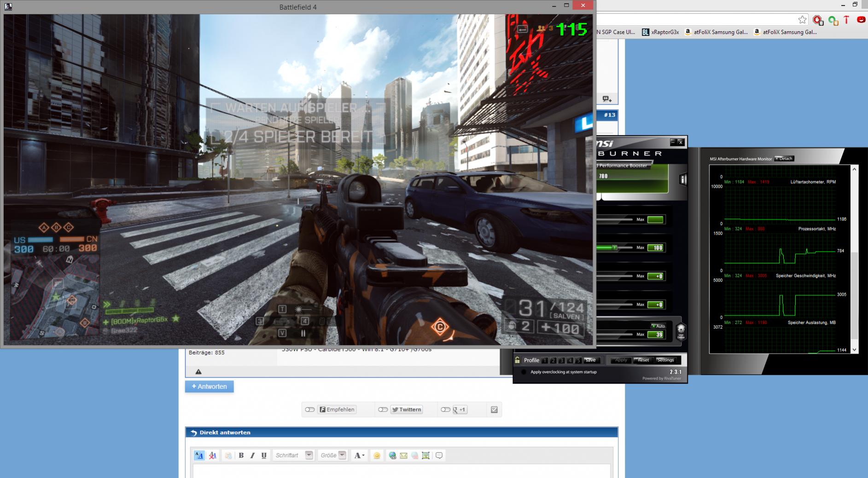Select Afterburner profile slot 1
This screenshot has height=478, width=868.
[545, 360]
